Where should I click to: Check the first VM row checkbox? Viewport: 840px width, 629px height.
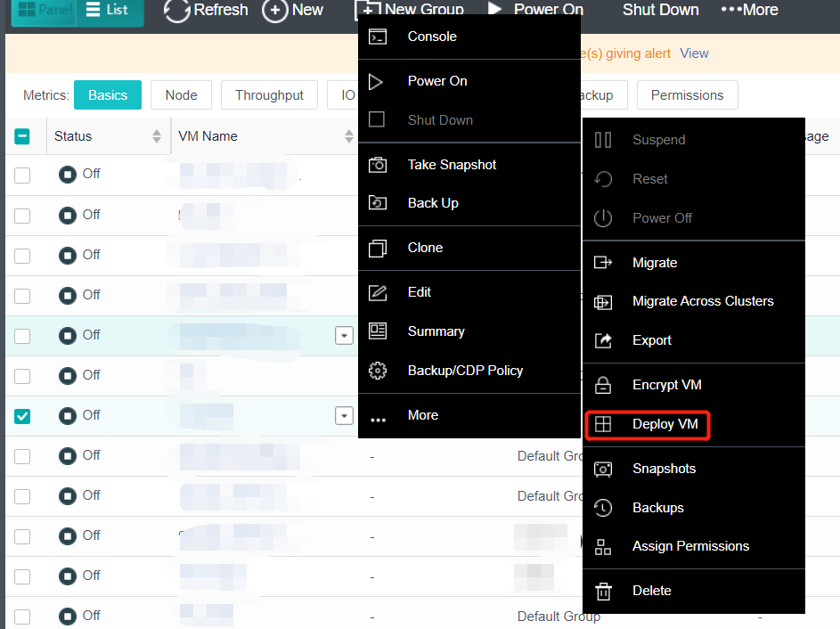tap(22, 175)
